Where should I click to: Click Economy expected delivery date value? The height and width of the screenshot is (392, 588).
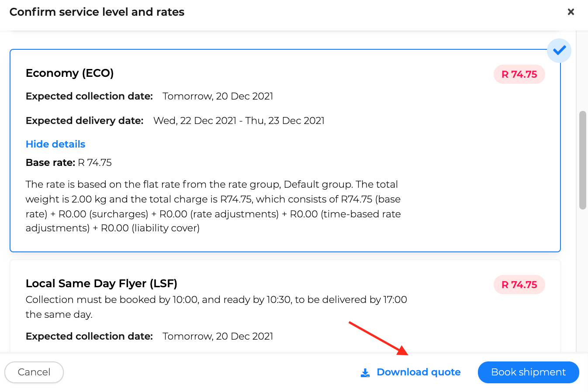click(x=239, y=120)
